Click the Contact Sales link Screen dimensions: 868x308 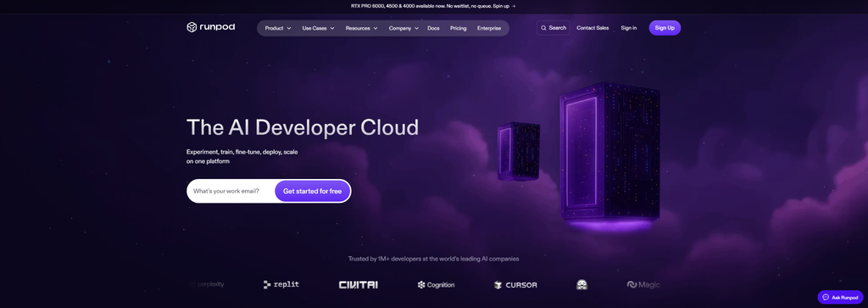tap(593, 28)
